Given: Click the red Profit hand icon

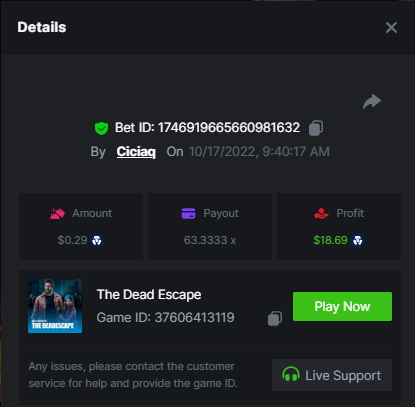Looking at the screenshot, I should (x=321, y=213).
